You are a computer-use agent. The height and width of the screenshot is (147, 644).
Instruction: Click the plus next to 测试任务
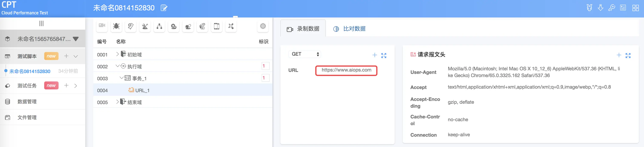[x=66, y=86]
